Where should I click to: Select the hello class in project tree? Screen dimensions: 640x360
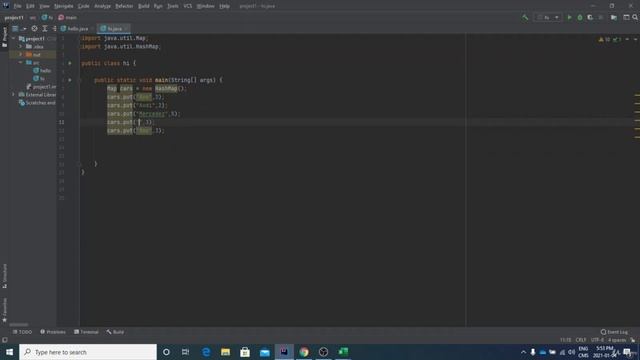[42, 71]
